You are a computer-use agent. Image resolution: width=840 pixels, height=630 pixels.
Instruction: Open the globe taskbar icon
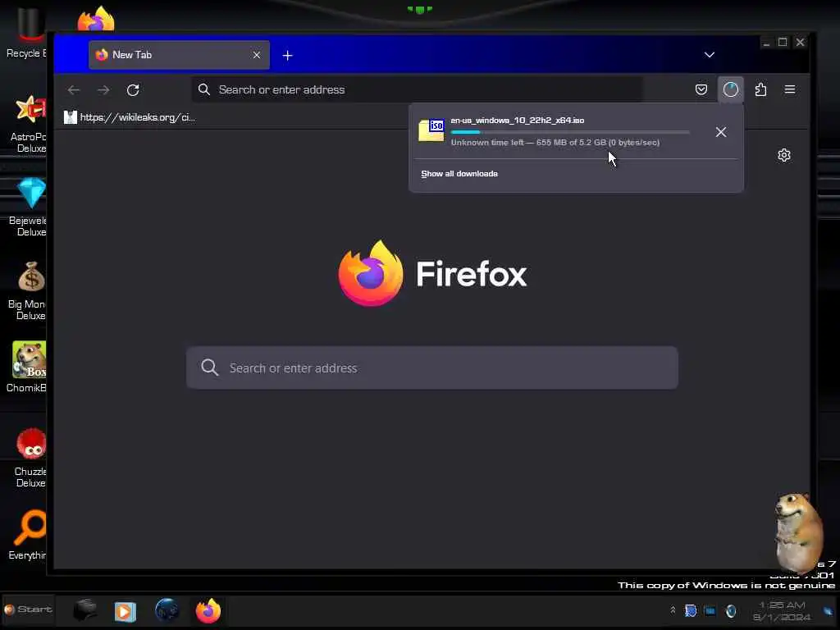(x=167, y=610)
